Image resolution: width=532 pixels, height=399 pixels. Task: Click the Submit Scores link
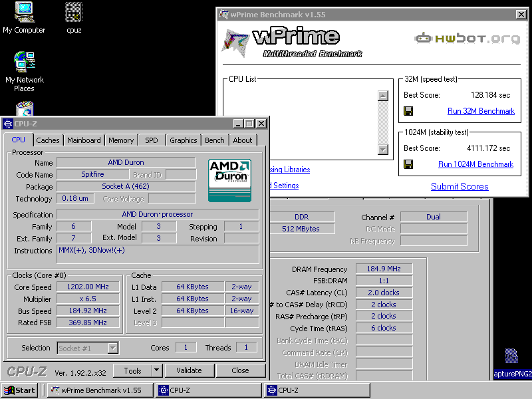pyautogui.click(x=460, y=186)
